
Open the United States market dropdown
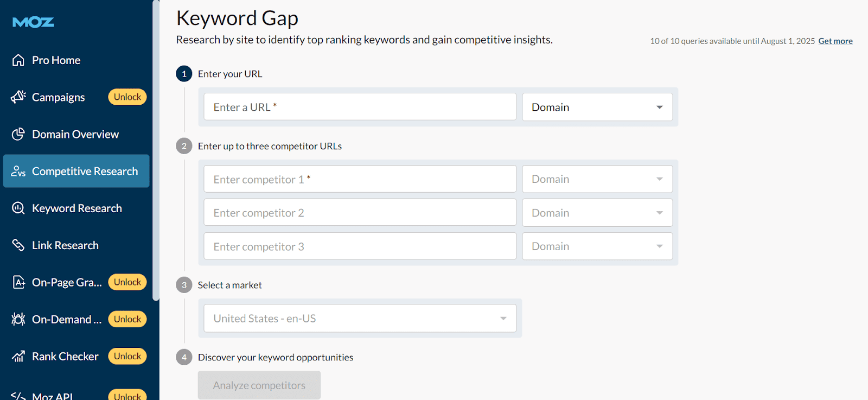point(360,319)
